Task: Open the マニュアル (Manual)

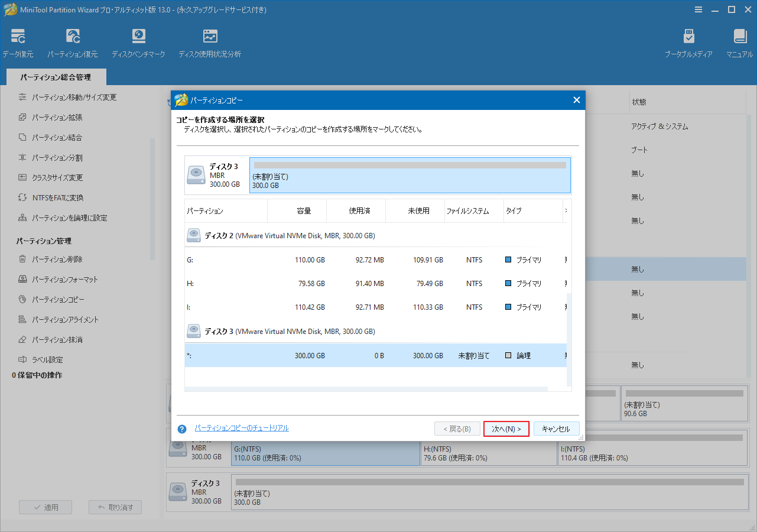Action: (x=739, y=41)
